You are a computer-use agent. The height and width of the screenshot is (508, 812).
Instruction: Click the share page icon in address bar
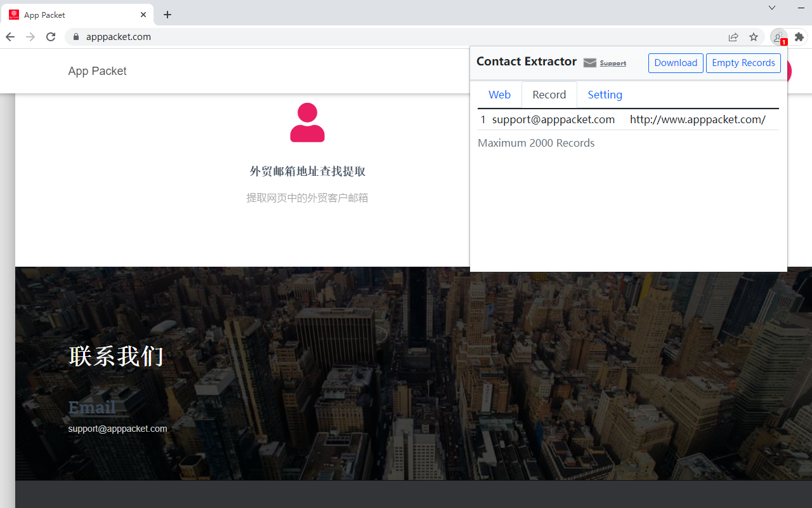[733, 37]
